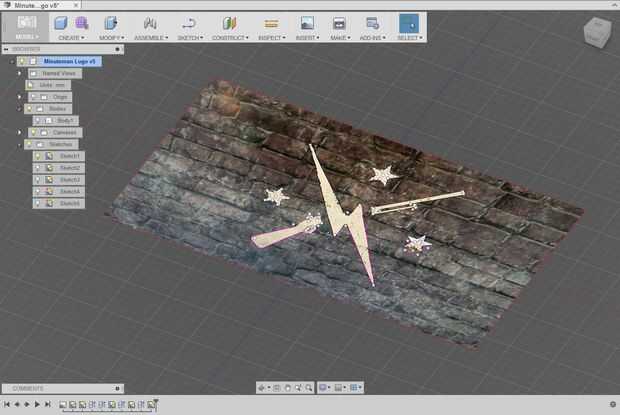Open the Make menu
Viewport: 620px width, 415px height.
tap(340, 38)
